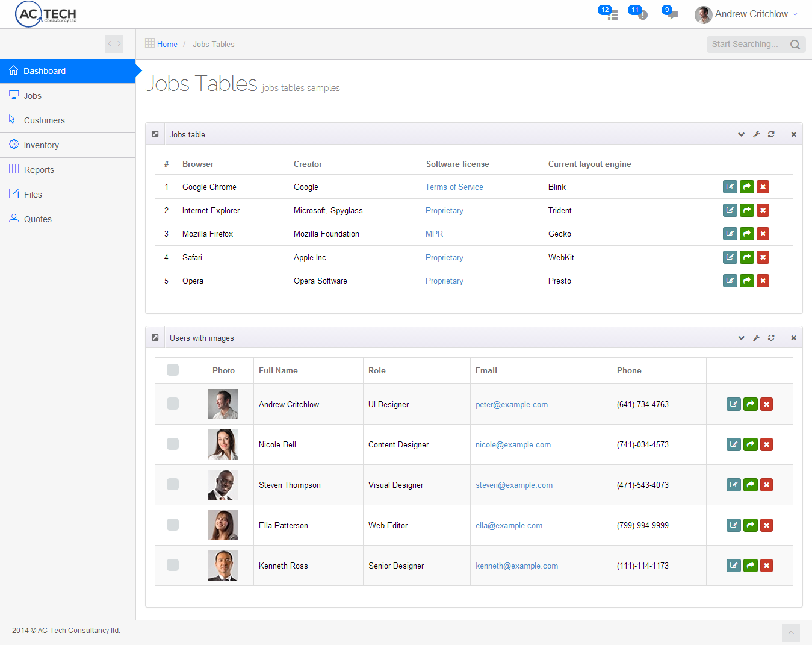Maximize the Users with images panel icon

click(x=155, y=338)
